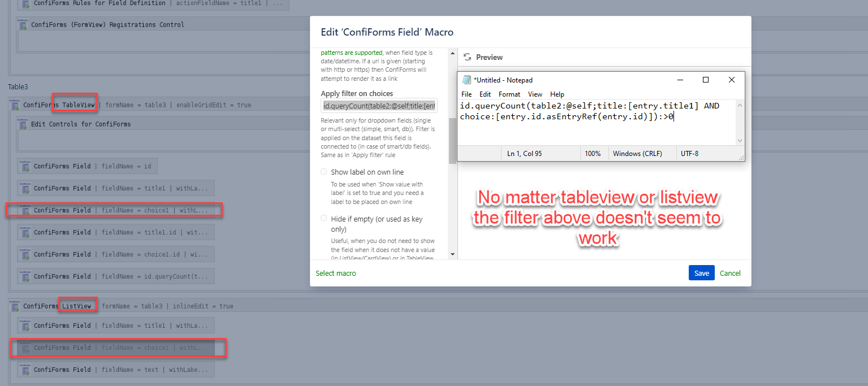Open Notepad's Help menu

click(557, 94)
